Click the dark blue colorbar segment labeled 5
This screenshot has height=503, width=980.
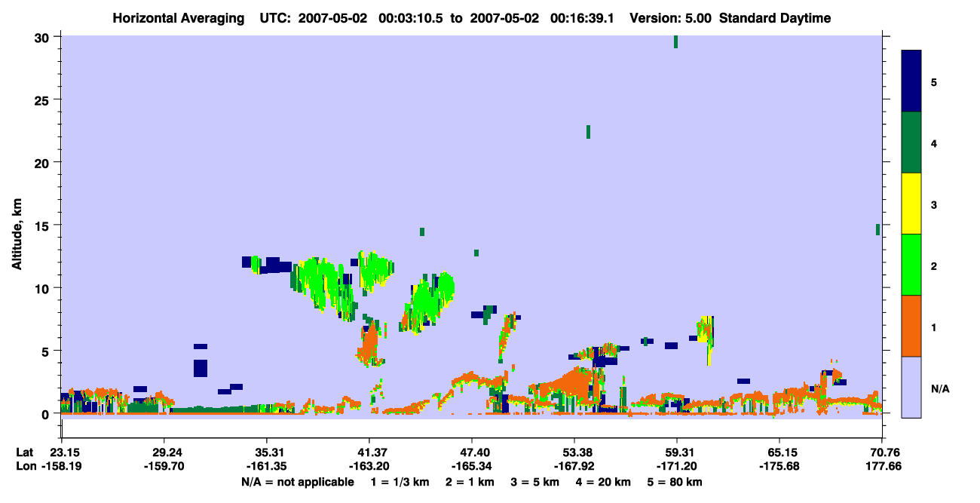coord(911,81)
